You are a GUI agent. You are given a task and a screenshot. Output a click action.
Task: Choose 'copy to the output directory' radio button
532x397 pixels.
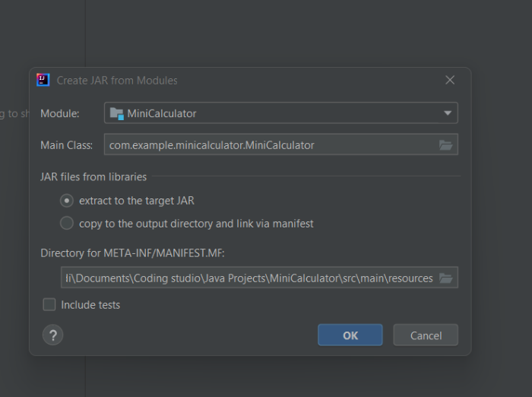coord(67,224)
